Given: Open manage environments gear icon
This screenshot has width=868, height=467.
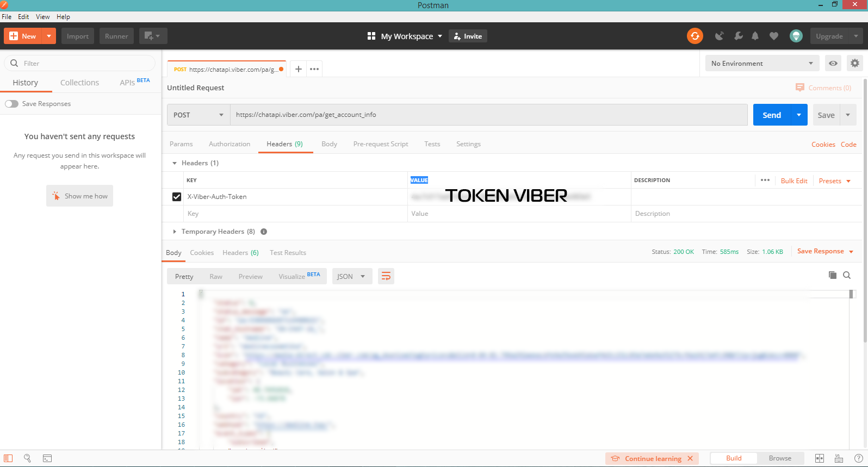Looking at the screenshot, I should click(x=855, y=63).
